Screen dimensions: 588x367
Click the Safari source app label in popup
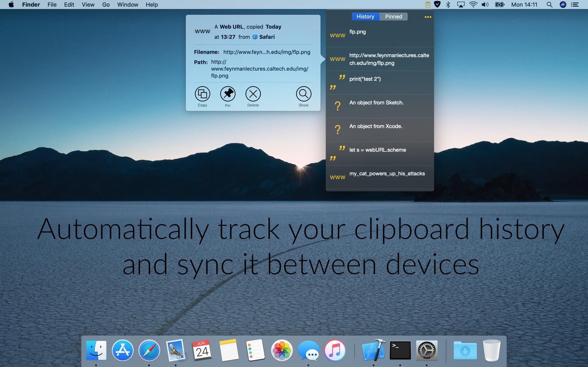tap(264, 37)
